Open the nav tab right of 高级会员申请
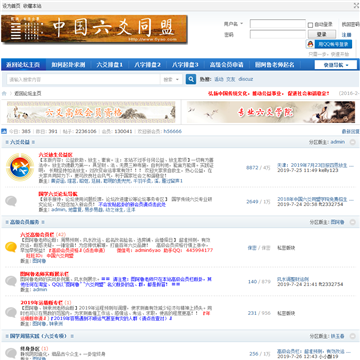The height and width of the screenshot is (360, 360). click(x=275, y=65)
